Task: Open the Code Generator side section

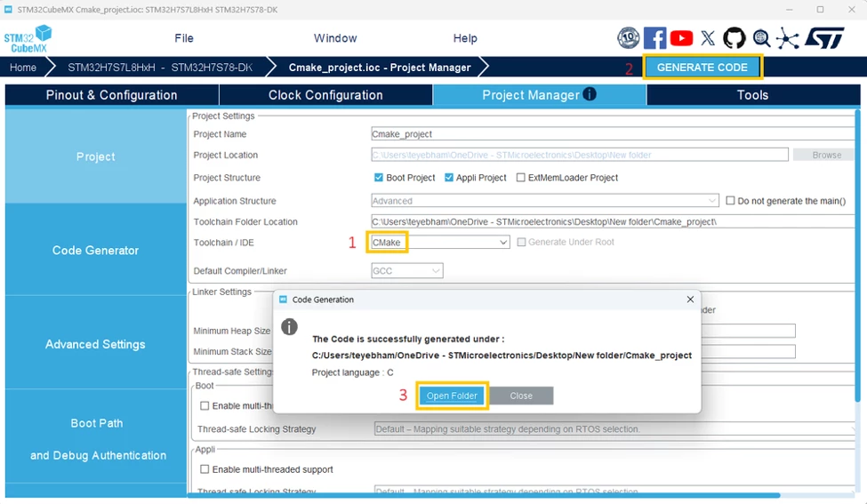Action: [96, 251]
